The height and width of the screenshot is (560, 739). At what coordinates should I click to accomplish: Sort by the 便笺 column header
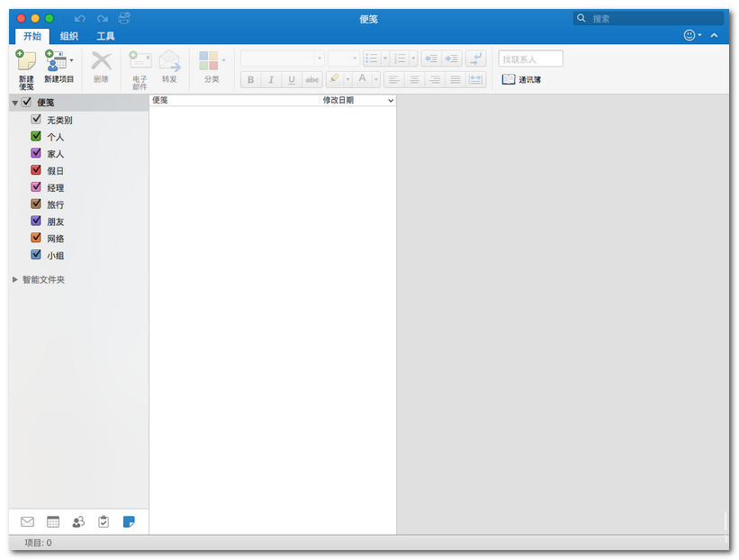point(234,100)
